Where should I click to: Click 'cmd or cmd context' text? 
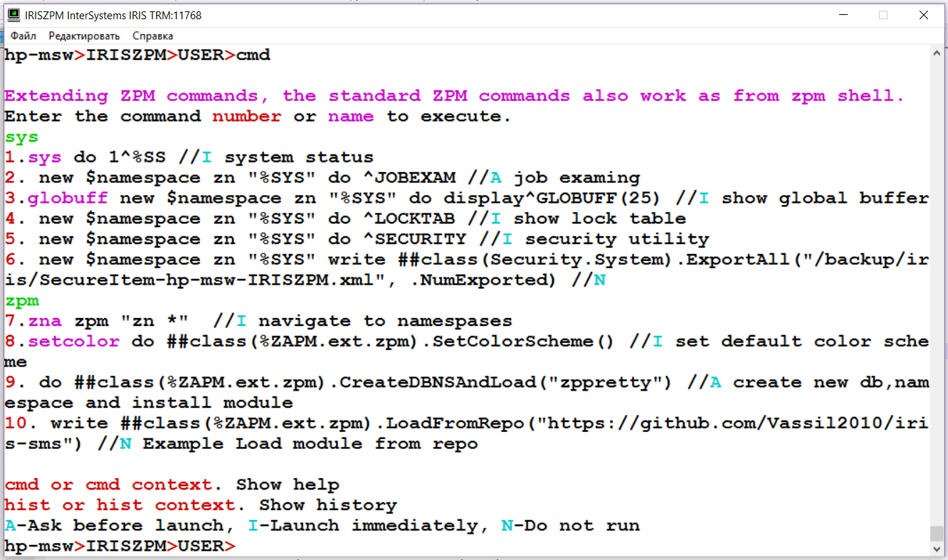[108, 485]
